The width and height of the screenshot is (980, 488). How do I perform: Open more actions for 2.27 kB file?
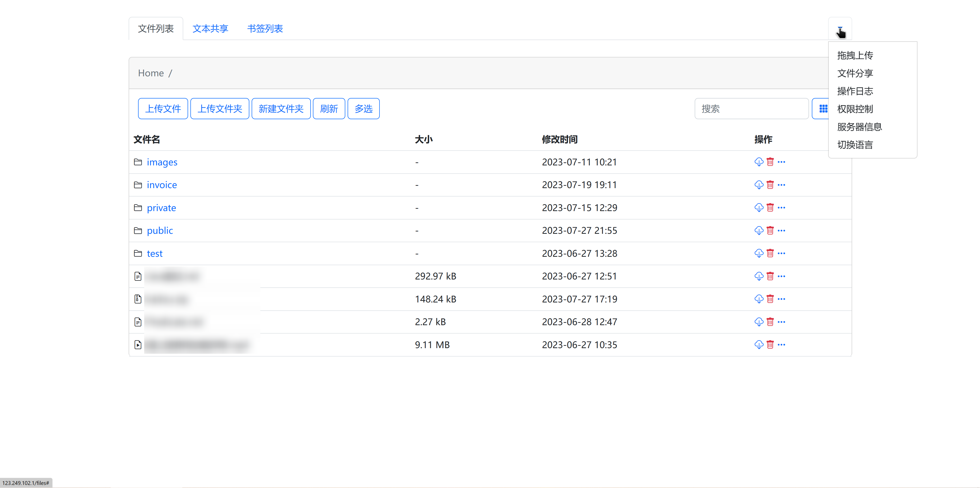[x=781, y=322]
